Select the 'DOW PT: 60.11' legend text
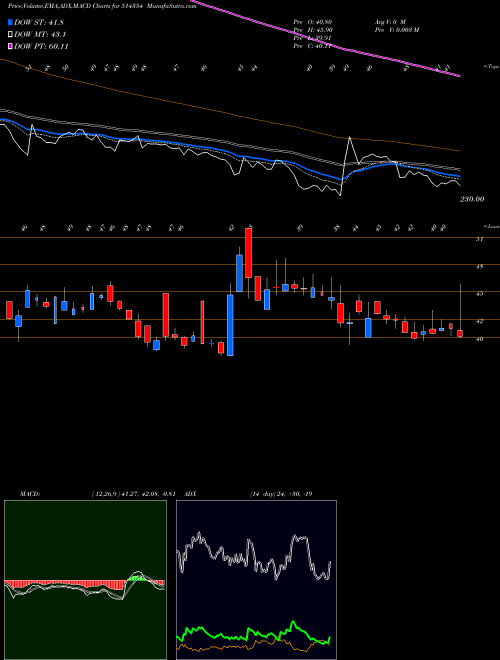500x660 pixels. coord(41,46)
